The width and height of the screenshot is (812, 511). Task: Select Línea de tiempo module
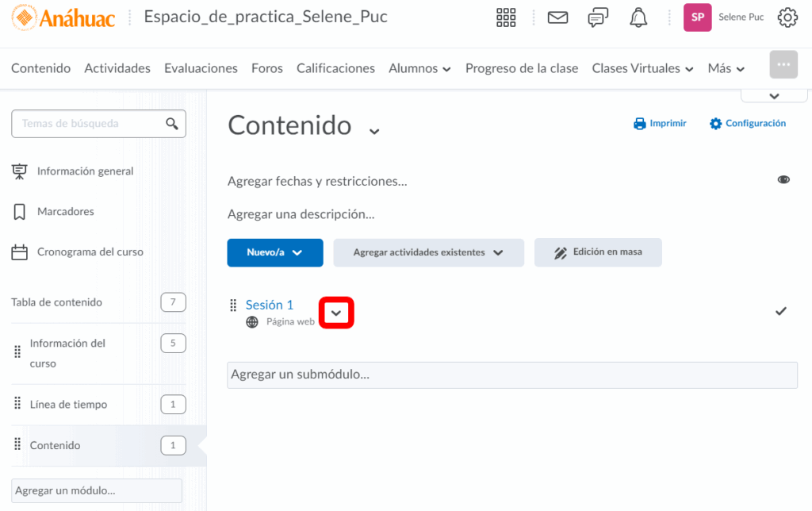(x=68, y=405)
